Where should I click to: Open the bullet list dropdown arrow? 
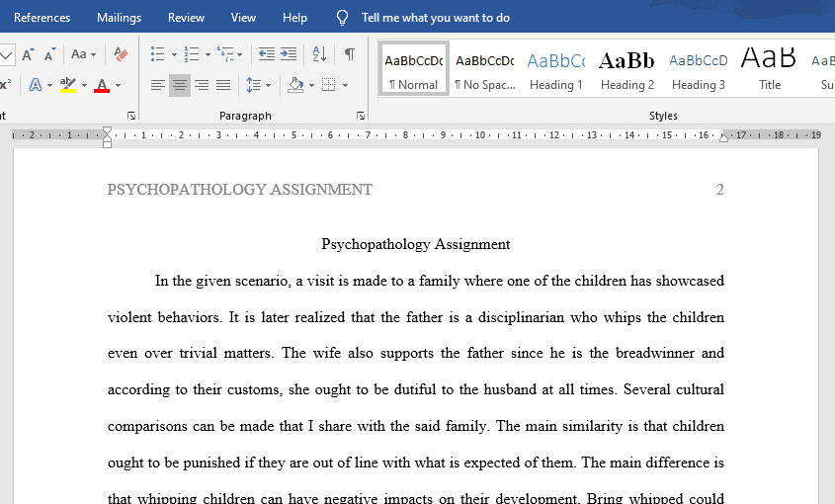[174, 55]
